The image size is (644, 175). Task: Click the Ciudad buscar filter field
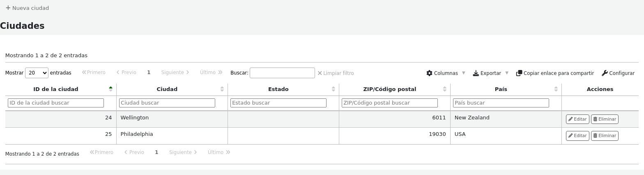tap(167, 103)
